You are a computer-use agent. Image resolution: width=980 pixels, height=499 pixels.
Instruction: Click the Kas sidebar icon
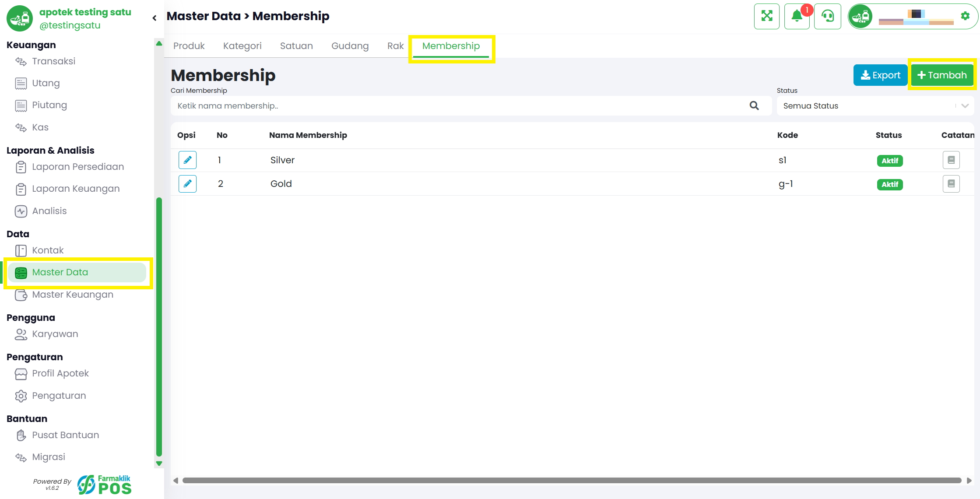click(x=21, y=127)
